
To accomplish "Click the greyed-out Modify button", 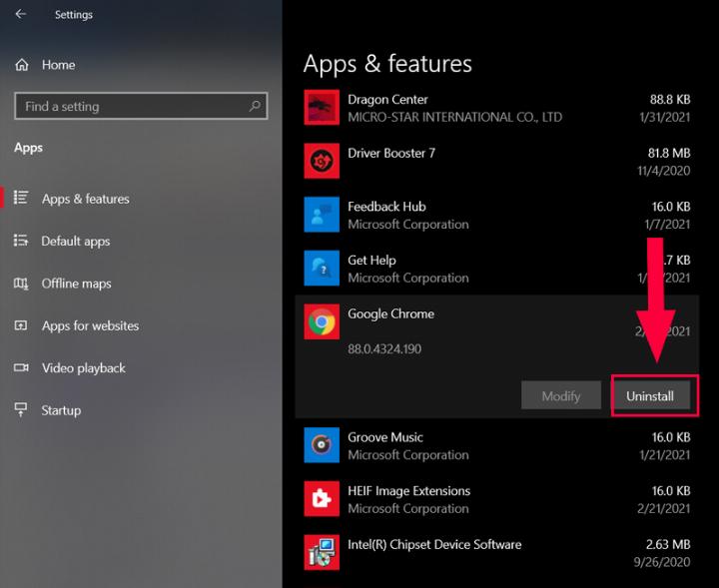I will [x=560, y=396].
